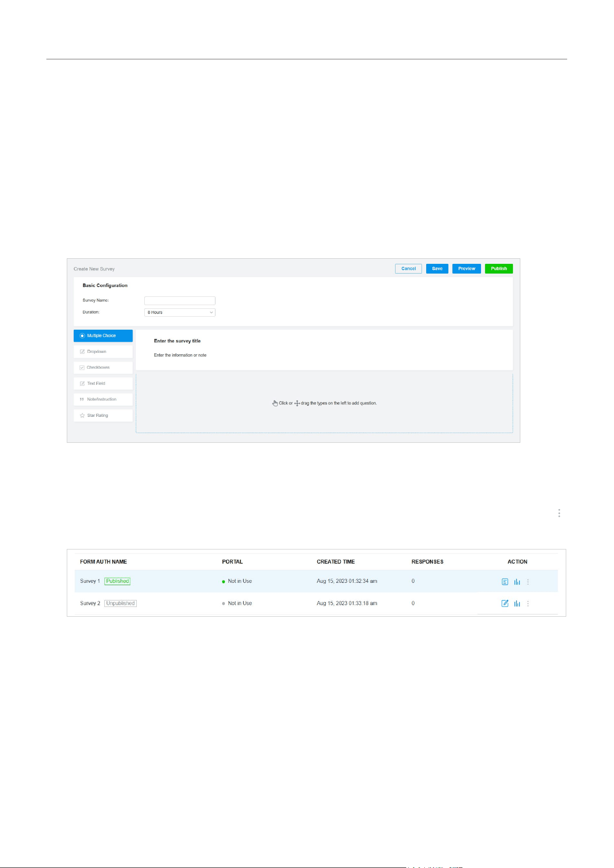
Task: Open the view details icon for Survey 1
Action: pos(505,581)
